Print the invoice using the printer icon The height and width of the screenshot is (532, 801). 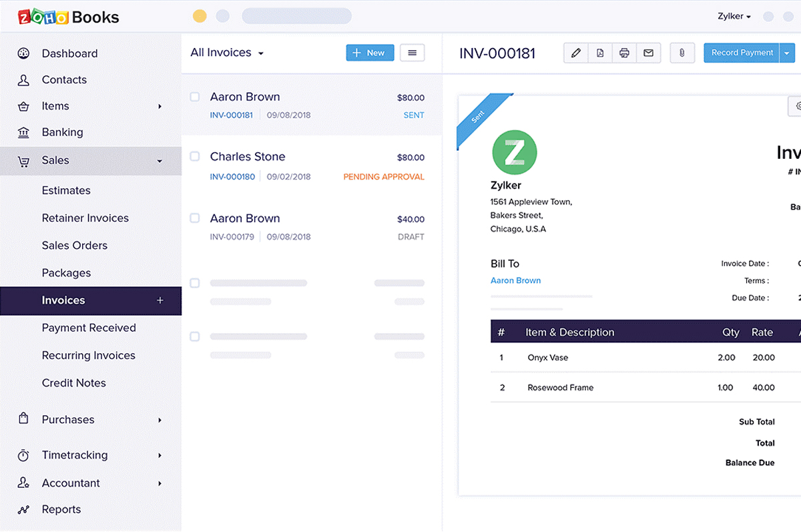(x=624, y=53)
